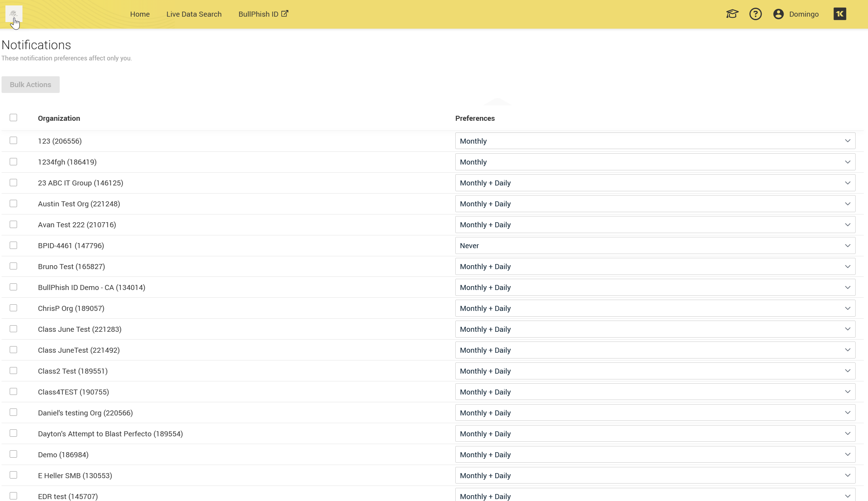Check the box for BPID-4461 (147796)

click(x=14, y=245)
